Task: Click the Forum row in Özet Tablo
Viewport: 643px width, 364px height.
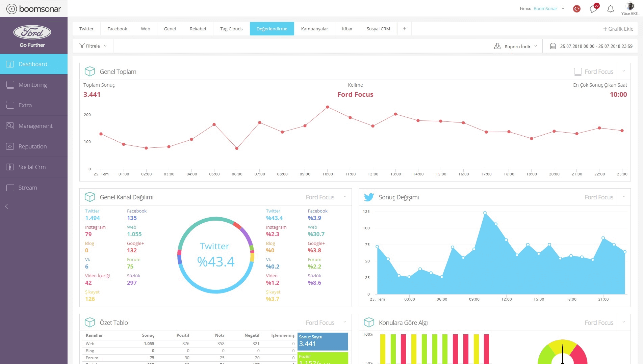Action: pyautogui.click(x=189, y=358)
